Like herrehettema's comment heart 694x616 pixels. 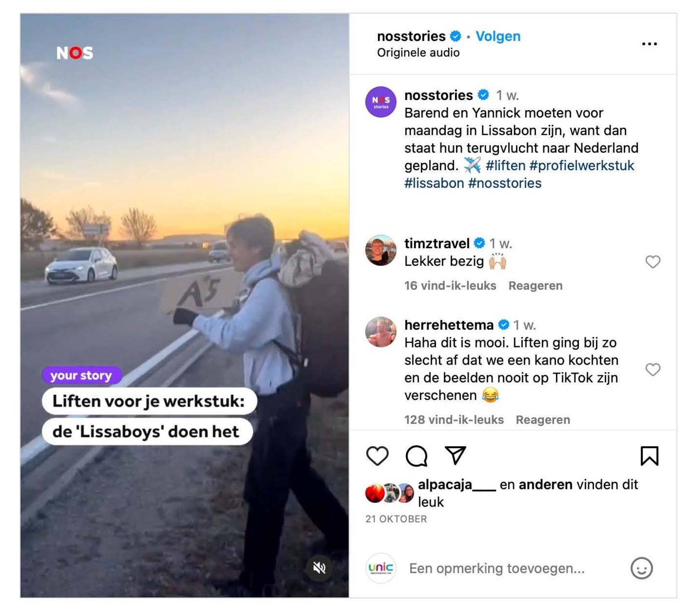pos(653,369)
